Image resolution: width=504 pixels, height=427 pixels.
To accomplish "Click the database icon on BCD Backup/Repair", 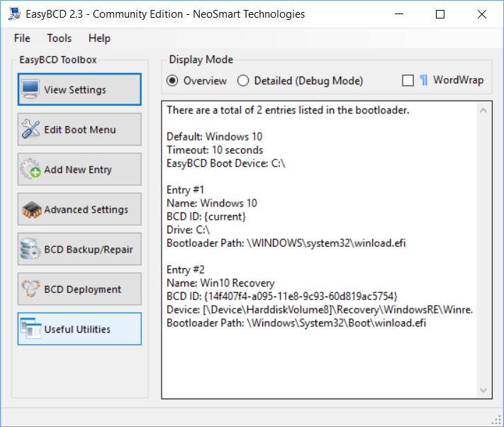I will click(x=30, y=249).
